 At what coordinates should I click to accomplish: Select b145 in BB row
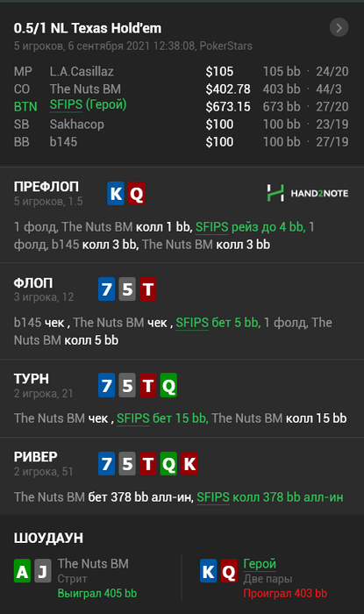point(63,142)
